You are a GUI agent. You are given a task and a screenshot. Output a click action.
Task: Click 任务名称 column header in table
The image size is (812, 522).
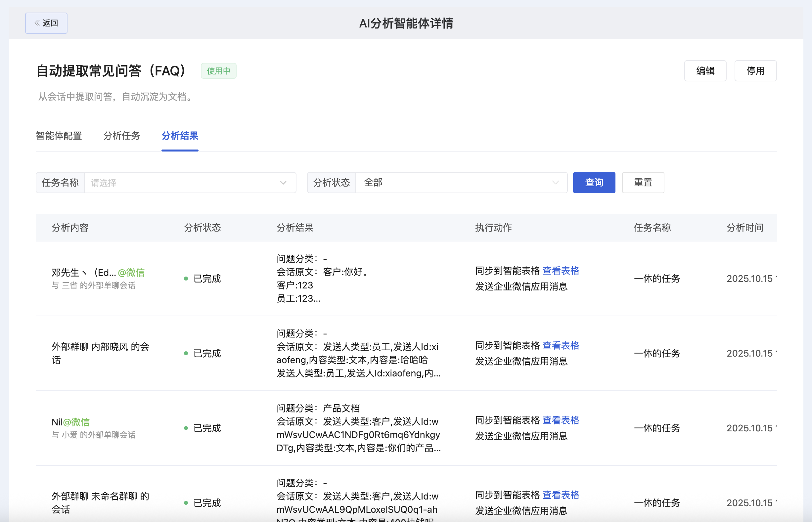(652, 228)
